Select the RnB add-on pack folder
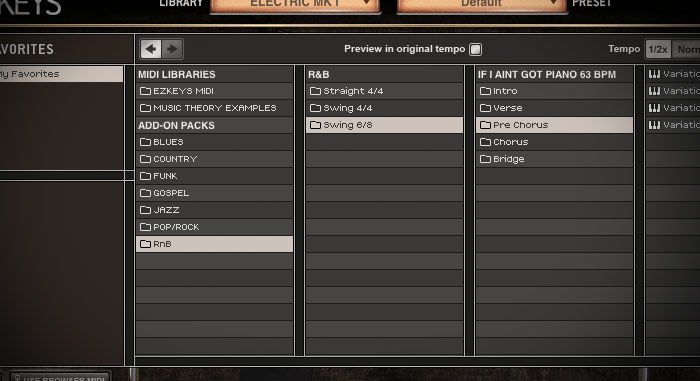700x381 pixels. (214, 244)
